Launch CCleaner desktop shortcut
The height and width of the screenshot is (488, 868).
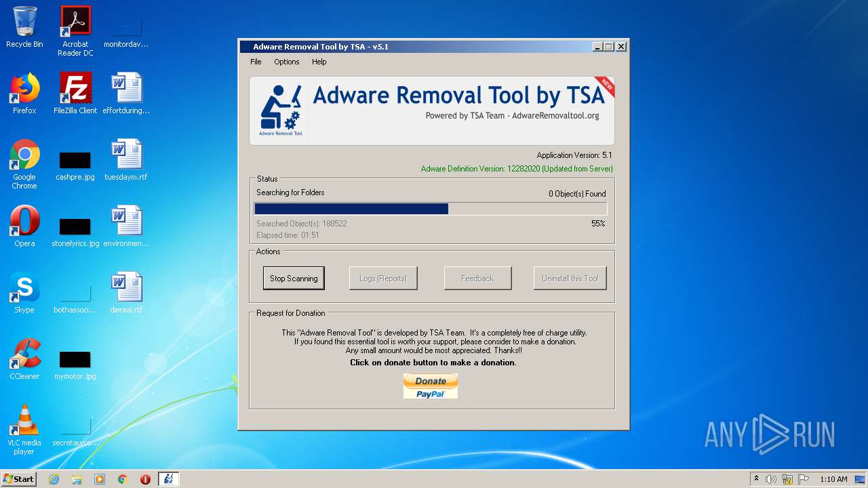coord(24,359)
